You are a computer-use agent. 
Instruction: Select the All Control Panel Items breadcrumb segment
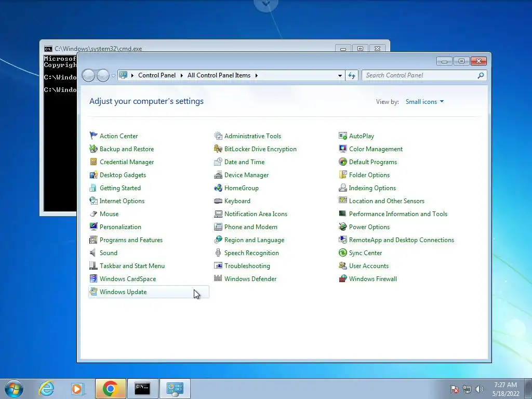(x=219, y=75)
